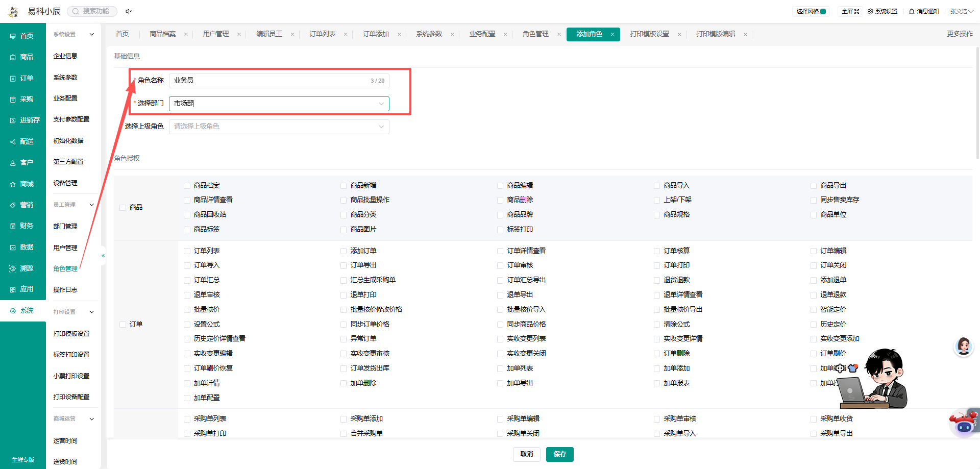Open the 财务 module in left sidebar
The width and height of the screenshot is (980, 469).
[x=22, y=226]
